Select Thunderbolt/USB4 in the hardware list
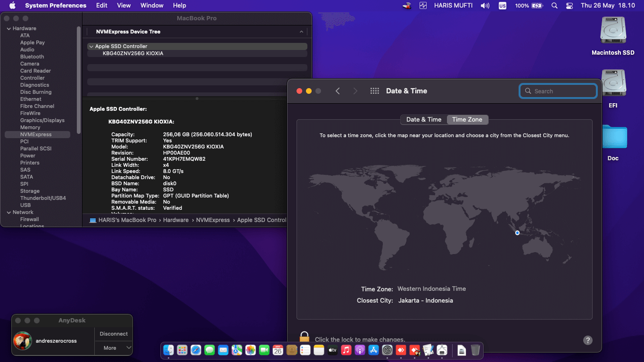The height and width of the screenshot is (362, 644). pyautogui.click(x=43, y=198)
